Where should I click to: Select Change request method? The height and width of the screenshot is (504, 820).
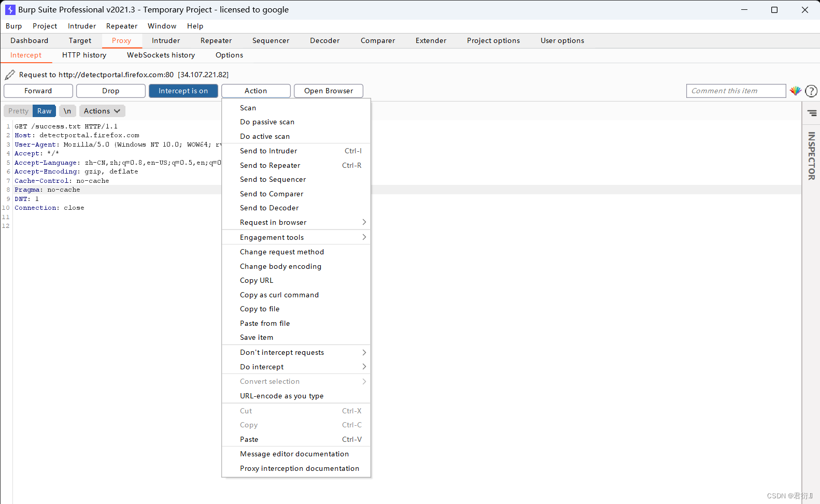point(296,252)
